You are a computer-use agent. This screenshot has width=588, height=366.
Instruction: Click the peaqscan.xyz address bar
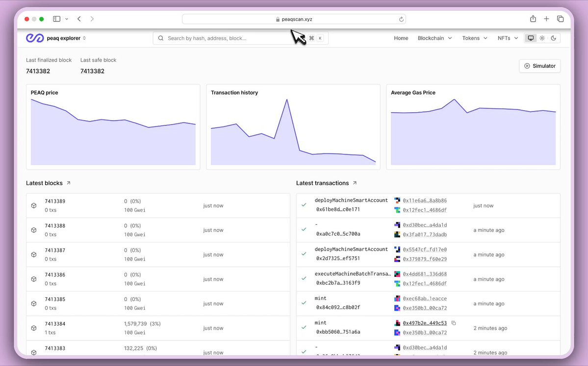(x=294, y=19)
